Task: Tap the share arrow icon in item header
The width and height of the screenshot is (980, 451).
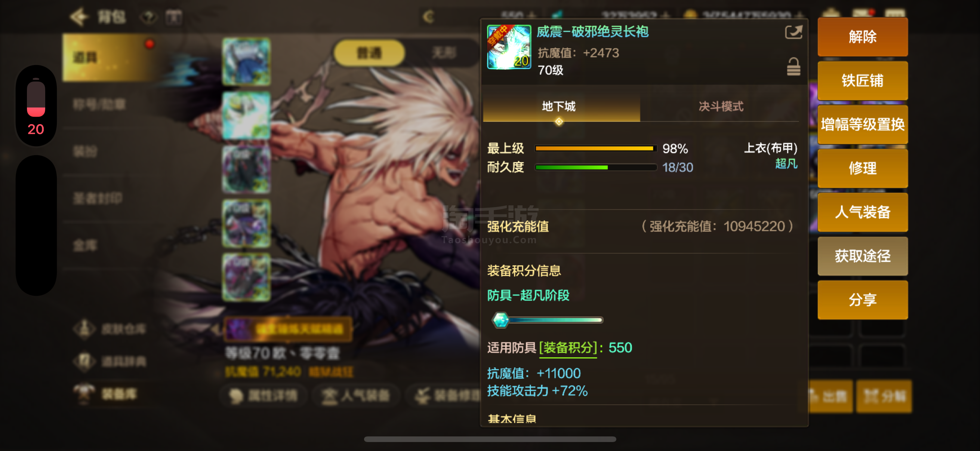Action: [x=793, y=33]
